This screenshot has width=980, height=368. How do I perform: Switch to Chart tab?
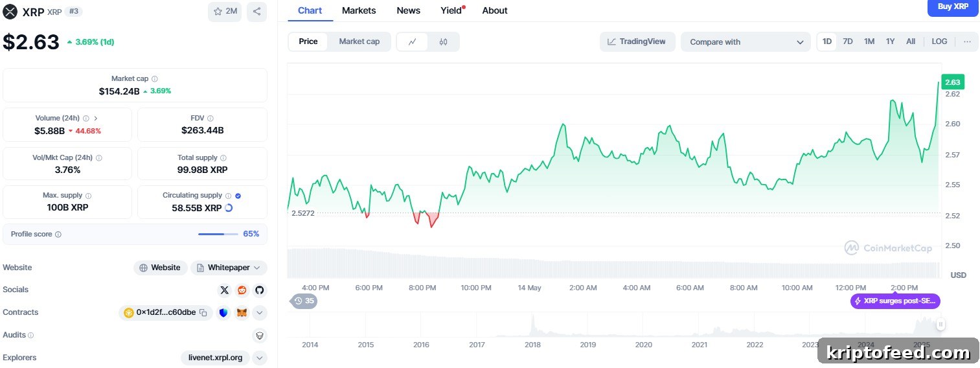tap(310, 10)
